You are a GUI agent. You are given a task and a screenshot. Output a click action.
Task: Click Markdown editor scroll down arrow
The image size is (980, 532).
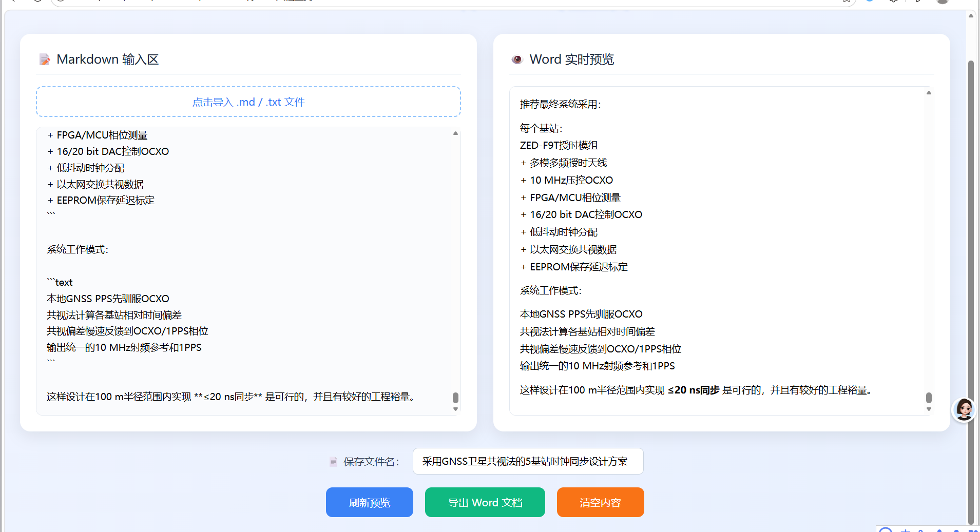pos(455,409)
